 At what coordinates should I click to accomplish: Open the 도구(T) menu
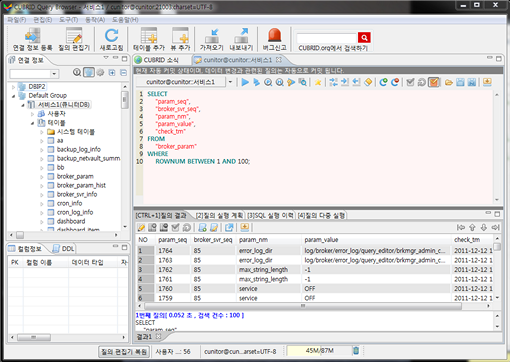[69, 20]
